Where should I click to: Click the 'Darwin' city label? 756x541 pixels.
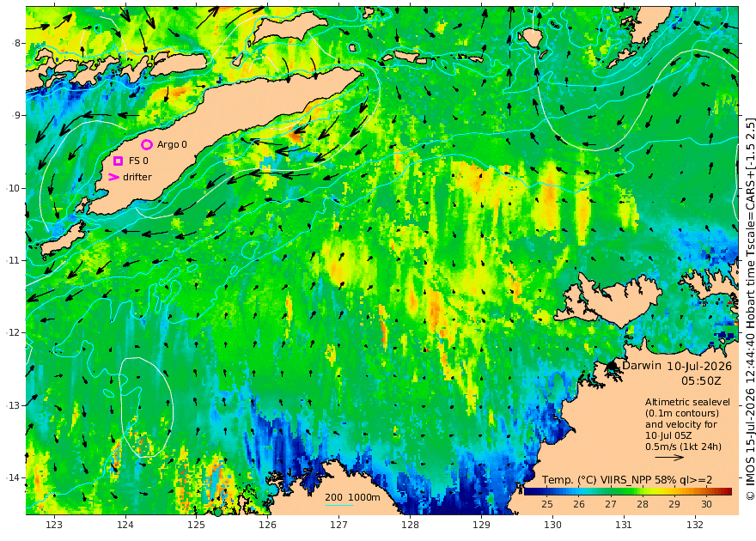[x=642, y=365]
